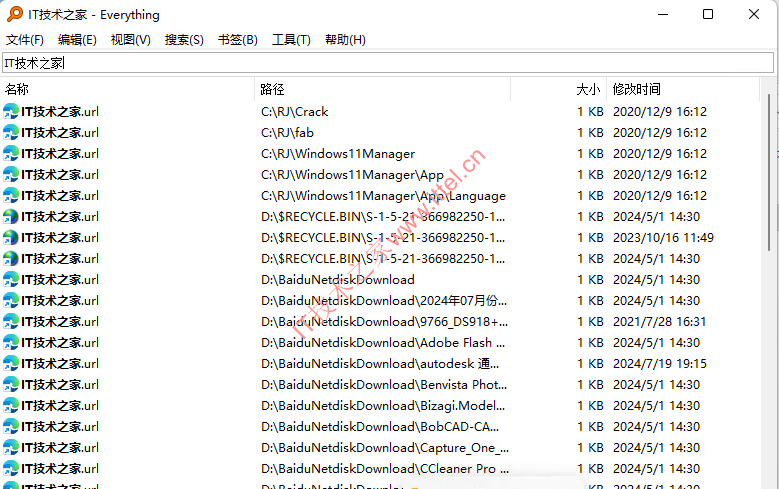Open the 编辑(E) menu
Screen dimensions: 779x489
coord(77,40)
